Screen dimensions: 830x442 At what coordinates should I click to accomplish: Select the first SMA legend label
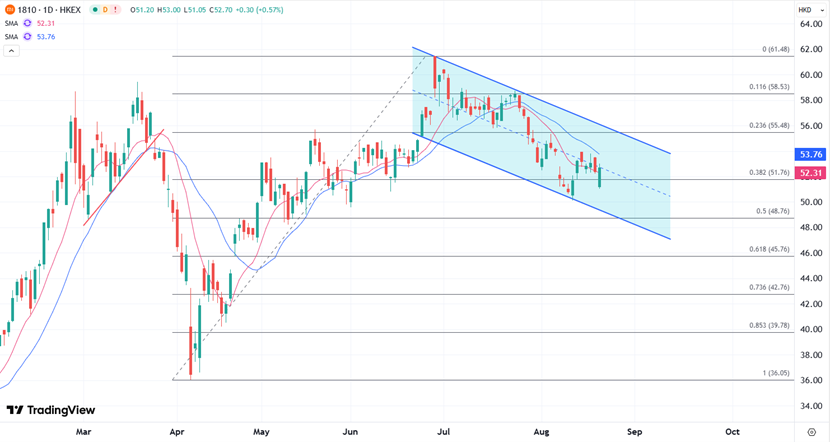pyautogui.click(x=11, y=23)
